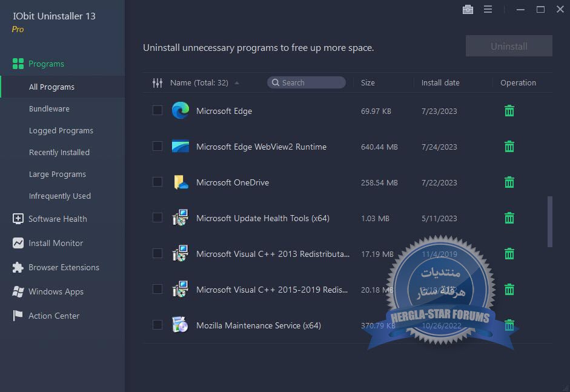Click the Visual C++ 2013 installer icon
Viewport: 570px width, 392px height.
[x=181, y=253]
